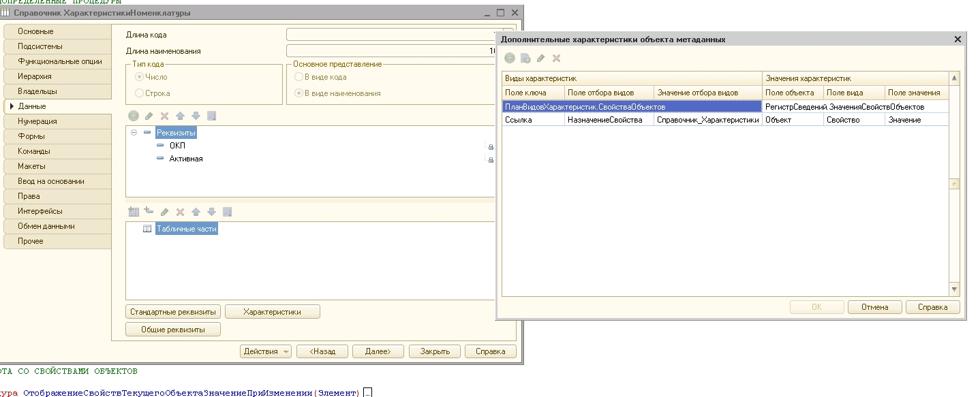Viewport: 980px width, 397px height.
Task: Open the Нумерация tab
Action: [x=57, y=121]
